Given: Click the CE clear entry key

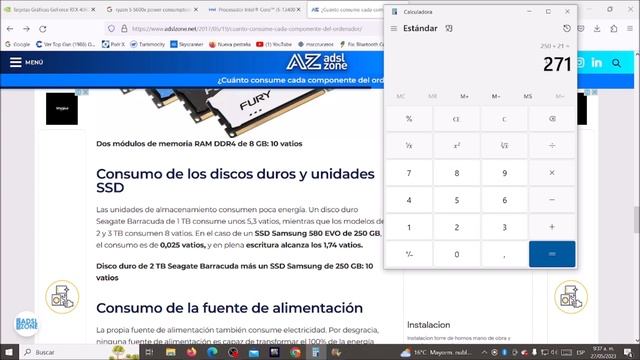Looking at the screenshot, I should (457, 119).
